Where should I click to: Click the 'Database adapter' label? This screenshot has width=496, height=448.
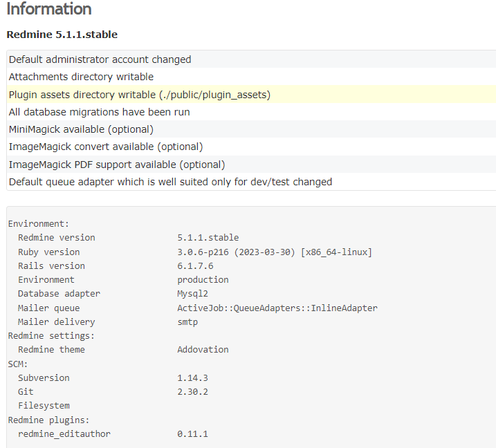59,293
